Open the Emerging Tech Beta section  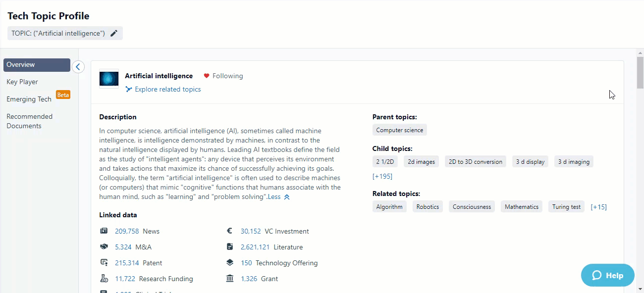(28, 99)
